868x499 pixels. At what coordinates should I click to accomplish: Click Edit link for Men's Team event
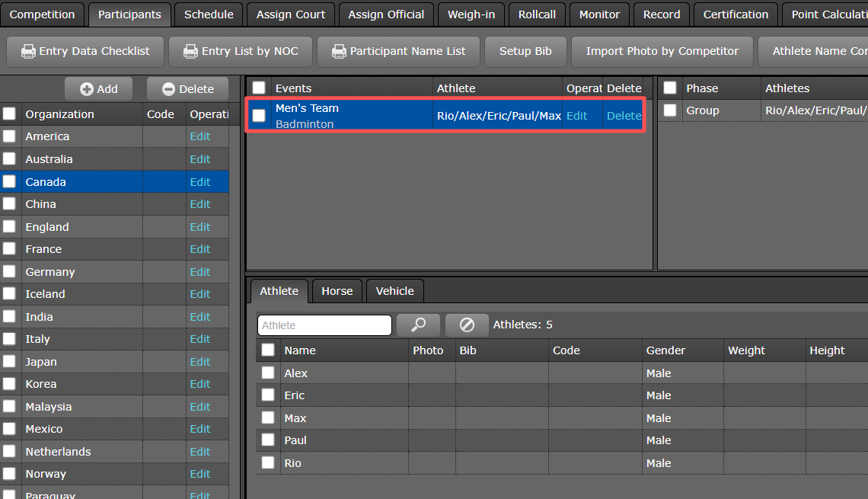576,116
